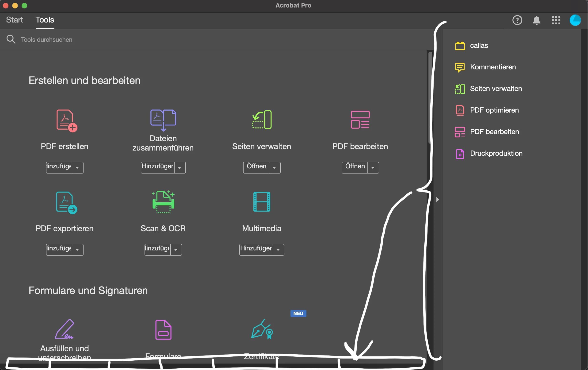
Task: Open the help question mark icon
Action: [517, 20]
